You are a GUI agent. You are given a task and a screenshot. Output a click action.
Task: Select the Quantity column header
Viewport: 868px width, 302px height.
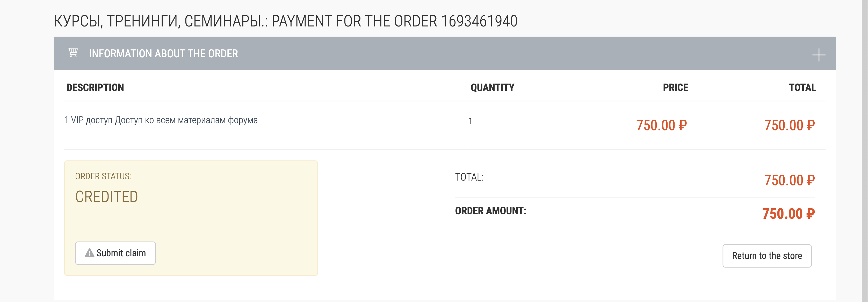pyautogui.click(x=492, y=88)
